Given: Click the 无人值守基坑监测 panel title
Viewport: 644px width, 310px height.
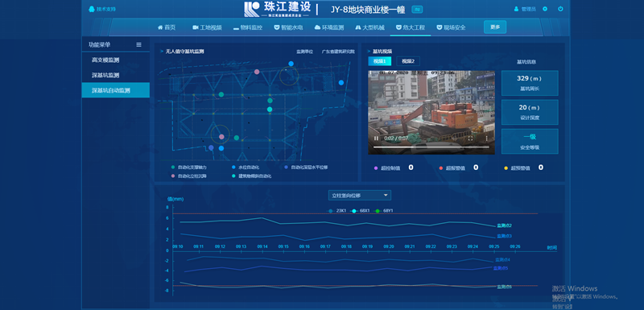Looking at the screenshot, I should point(184,52).
